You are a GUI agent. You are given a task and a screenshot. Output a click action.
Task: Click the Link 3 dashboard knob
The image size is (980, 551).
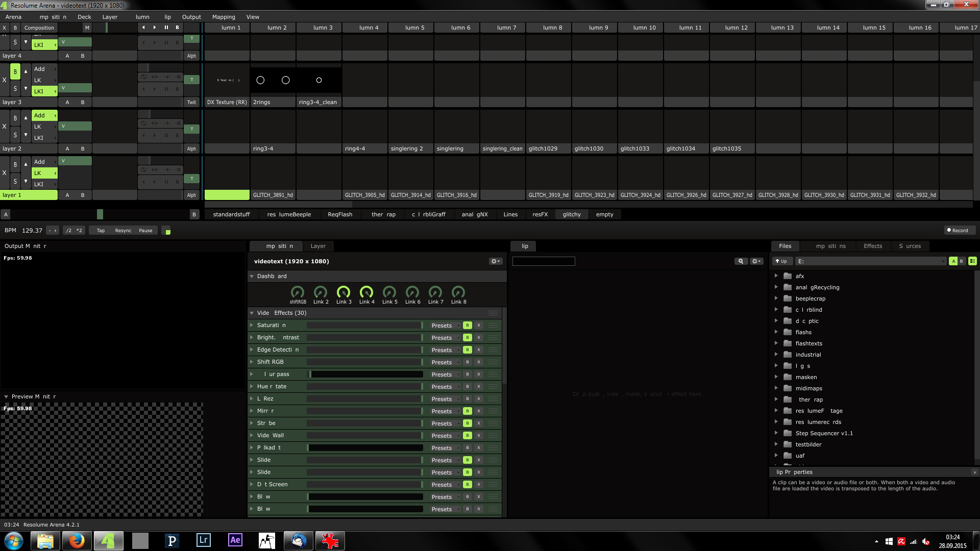coord(344,292)
